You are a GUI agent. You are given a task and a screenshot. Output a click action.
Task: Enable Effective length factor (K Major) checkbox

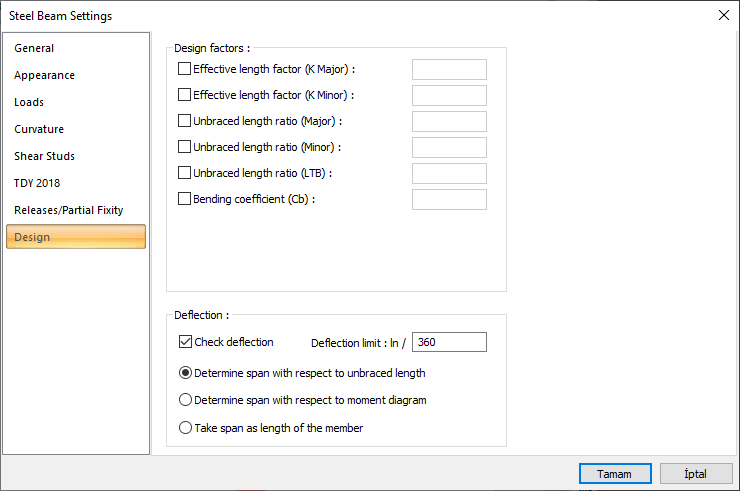point(184,69)
